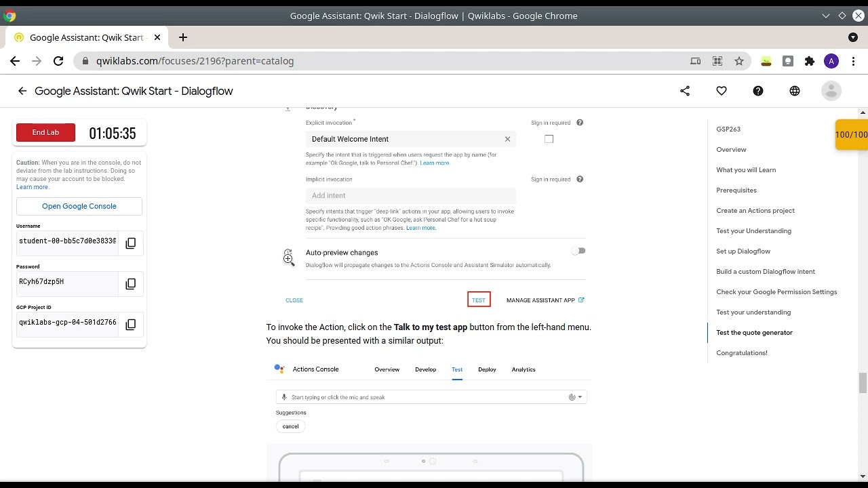
Task: Open the Qwiklabs user account avatar
Action: point(831,91)
